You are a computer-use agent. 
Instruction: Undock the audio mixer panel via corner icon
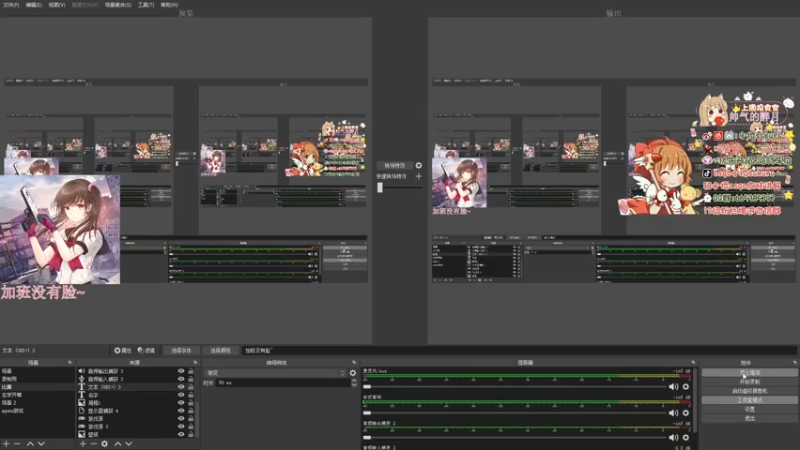tap(693, 362)
